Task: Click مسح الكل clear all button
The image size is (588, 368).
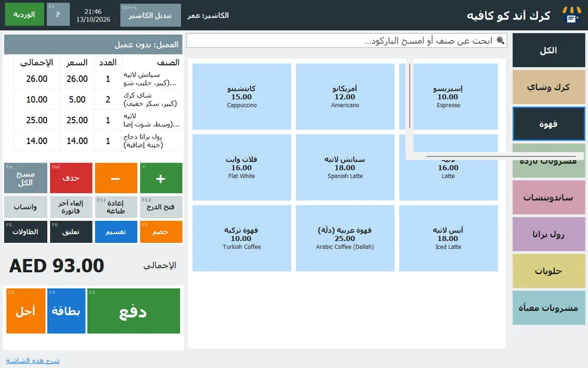Action: click(26, 178)
